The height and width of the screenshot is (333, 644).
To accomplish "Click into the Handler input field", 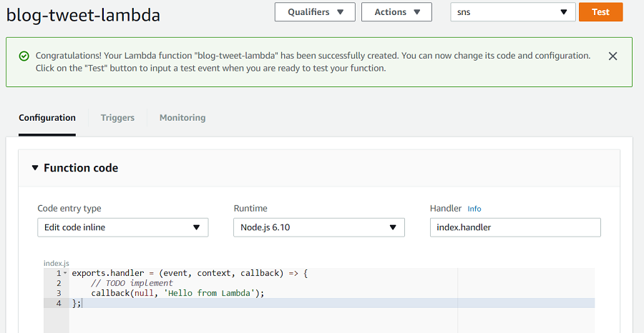I will click(x=515, y=228).
